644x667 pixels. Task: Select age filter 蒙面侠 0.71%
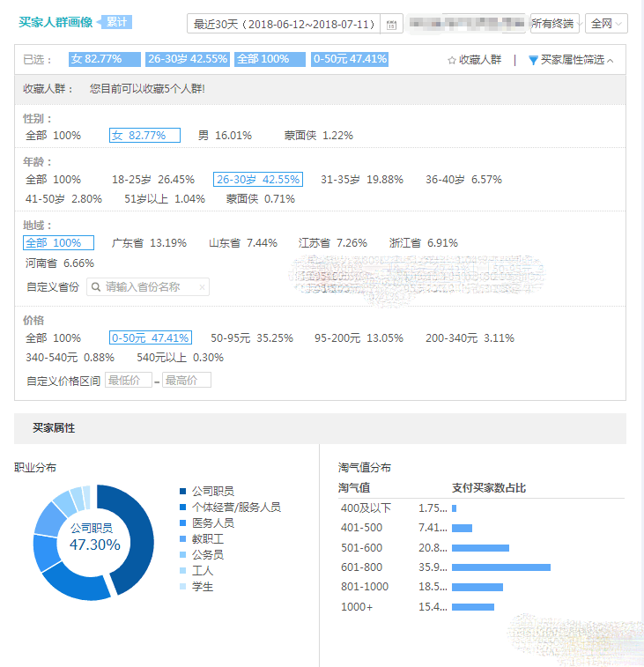pyautogui.click(x=260, y=199)
